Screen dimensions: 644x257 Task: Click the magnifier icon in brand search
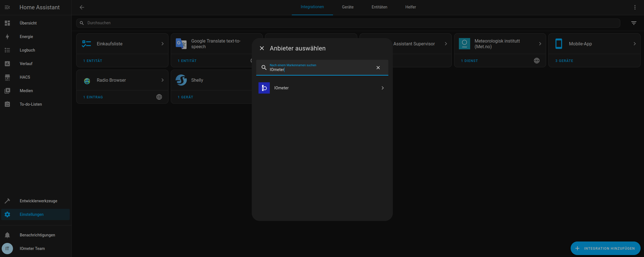pos(264,68)
